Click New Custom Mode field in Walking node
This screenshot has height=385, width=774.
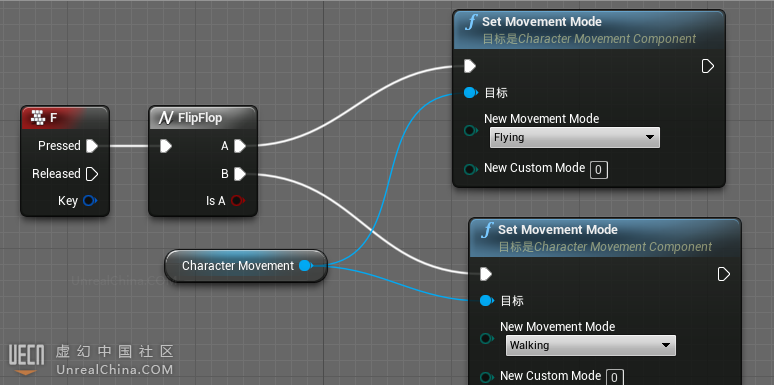[x=615, y=378]
